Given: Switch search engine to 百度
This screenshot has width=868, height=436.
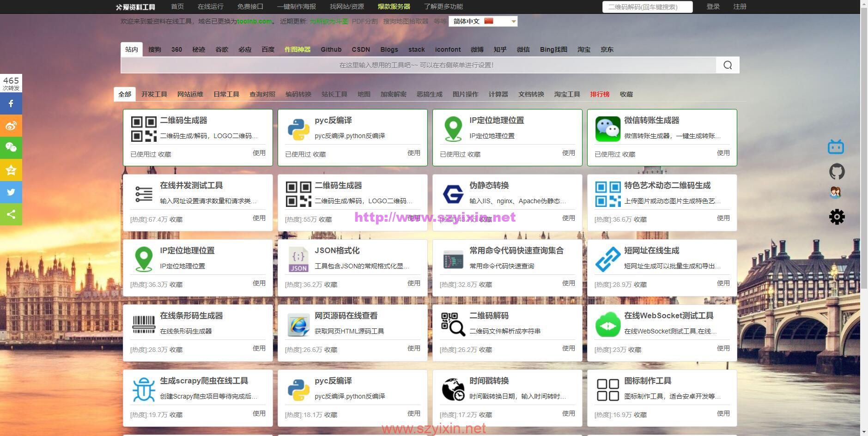Looking at the screenshot, I should (x=268, y=49).
